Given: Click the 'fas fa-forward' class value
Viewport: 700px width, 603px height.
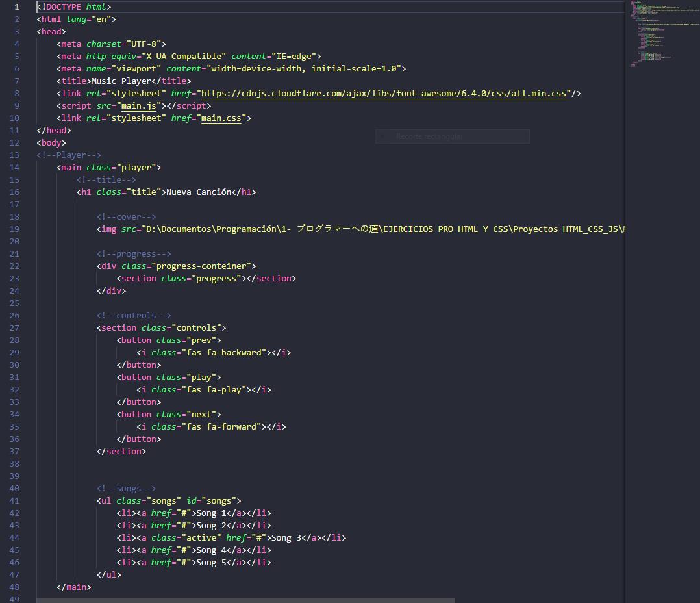Looking at the screenshot, I should (x=221, y=426).
